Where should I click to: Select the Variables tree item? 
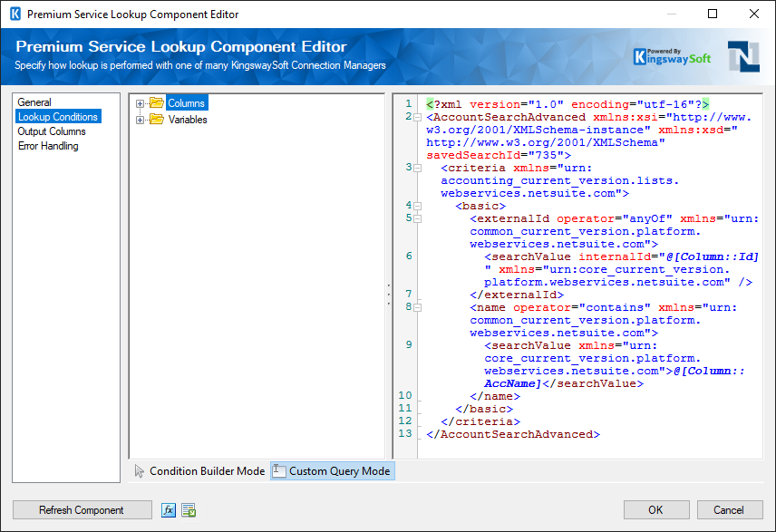pyautogui.click(x=188, y=120)
